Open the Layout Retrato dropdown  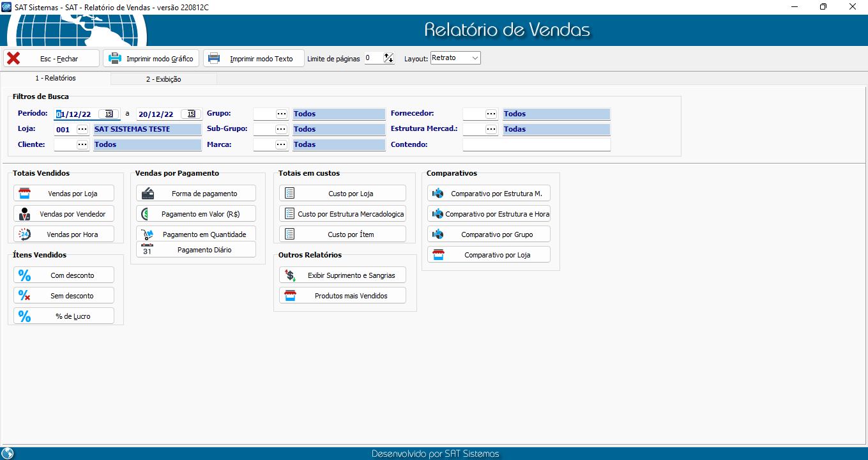click(x=455, y=58)
